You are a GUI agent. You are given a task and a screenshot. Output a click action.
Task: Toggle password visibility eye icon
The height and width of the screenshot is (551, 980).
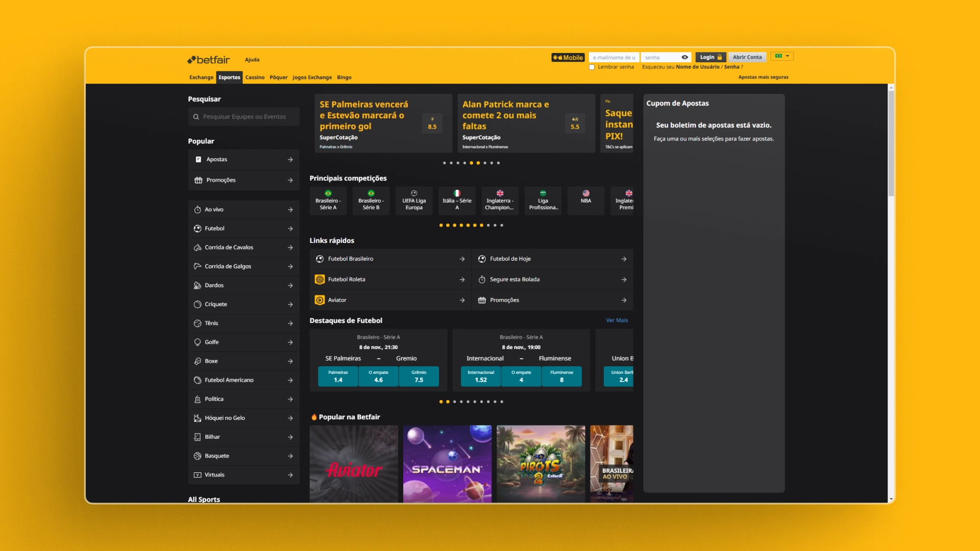click(x=684, y=58)
